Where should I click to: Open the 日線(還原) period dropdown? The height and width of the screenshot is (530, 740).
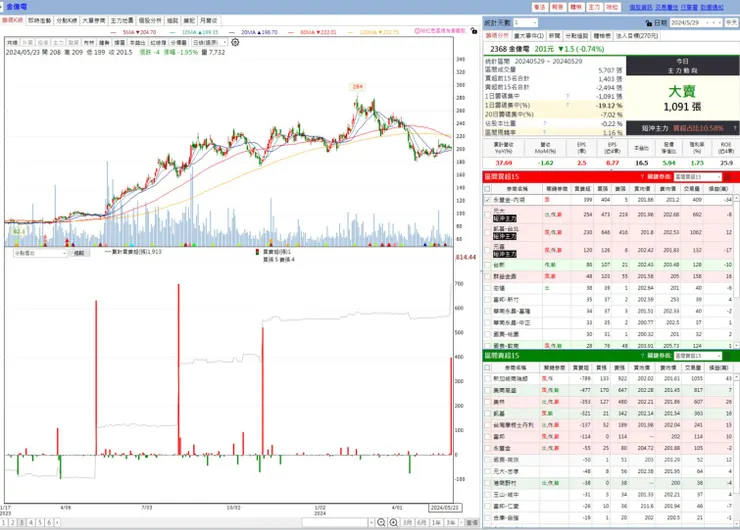pyautogui.click(x=210, y=42)
